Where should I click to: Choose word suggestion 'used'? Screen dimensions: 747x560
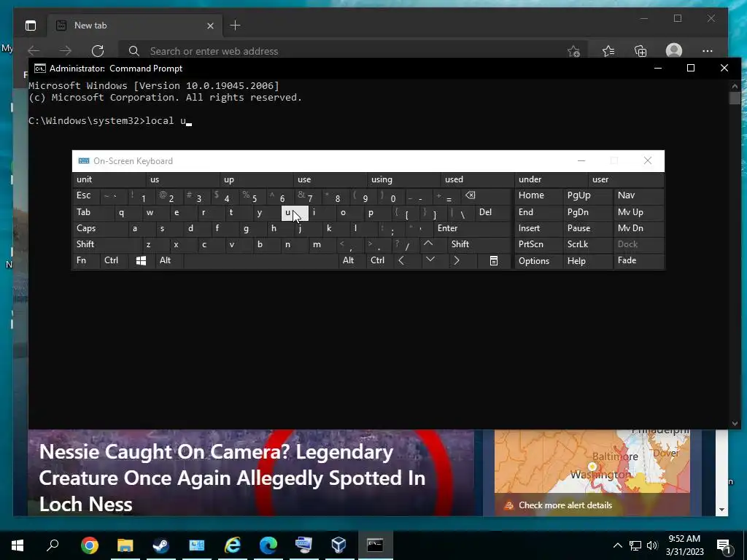click(x=478, y=179)
